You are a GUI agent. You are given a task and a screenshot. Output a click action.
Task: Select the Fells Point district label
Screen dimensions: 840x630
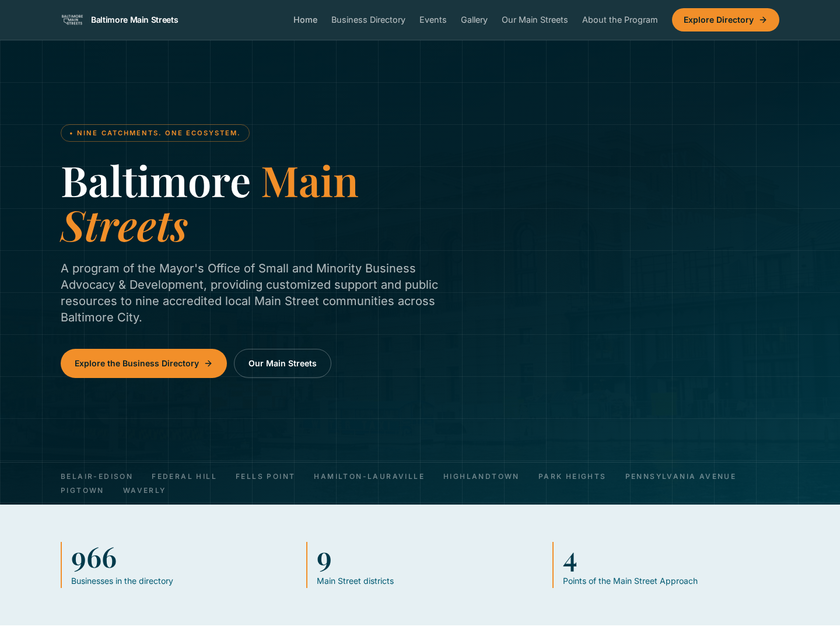[265, 477]
